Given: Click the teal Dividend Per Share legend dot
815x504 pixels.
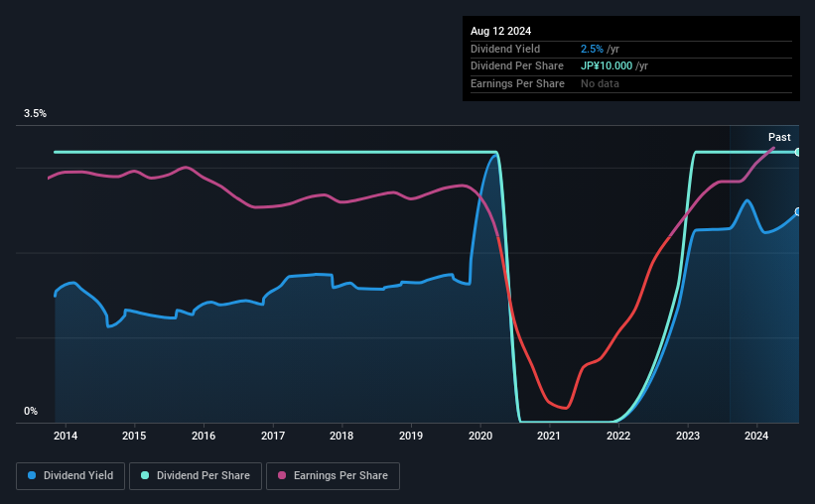Looking at the screenshot, I should (x=145, y=476).
